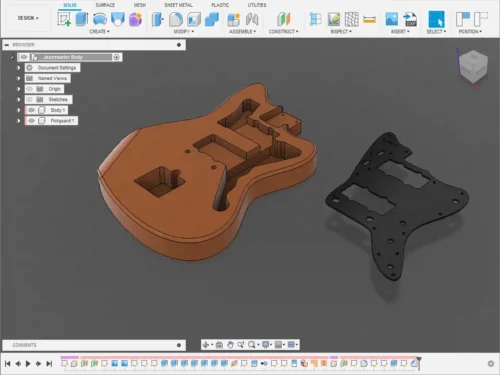
Task: Expand the Body:1 component
Action: [19, 110]
